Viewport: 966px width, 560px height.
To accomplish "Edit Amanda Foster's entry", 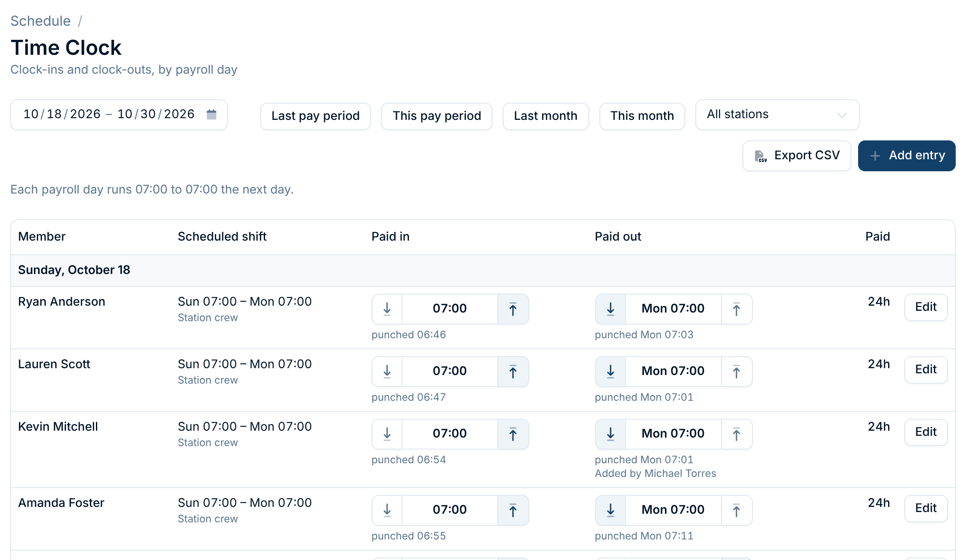I will click(926, 508).
